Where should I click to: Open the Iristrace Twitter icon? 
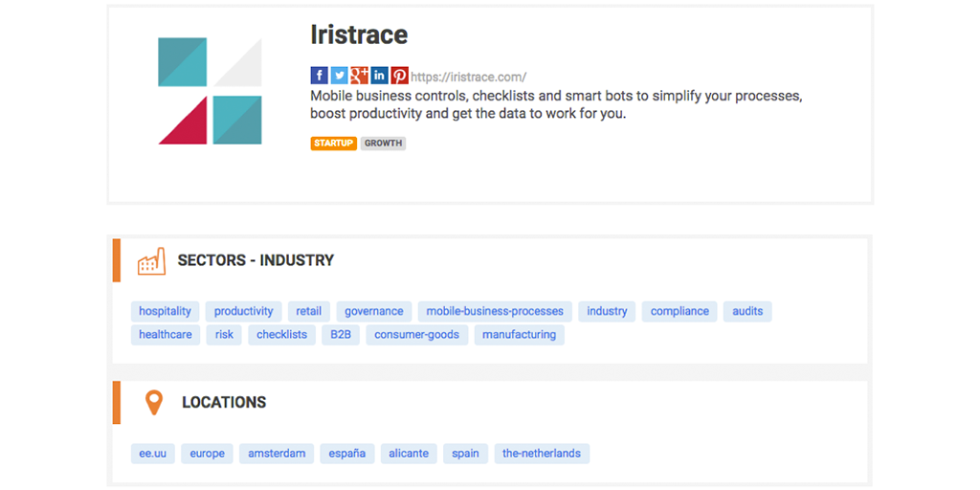[x=340, y=76]
